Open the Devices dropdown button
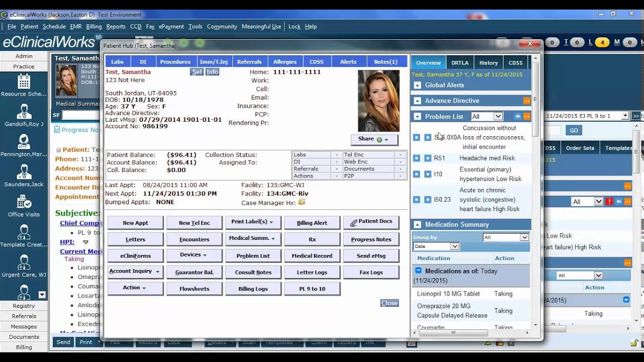The image size is (644, 362). 194,255
